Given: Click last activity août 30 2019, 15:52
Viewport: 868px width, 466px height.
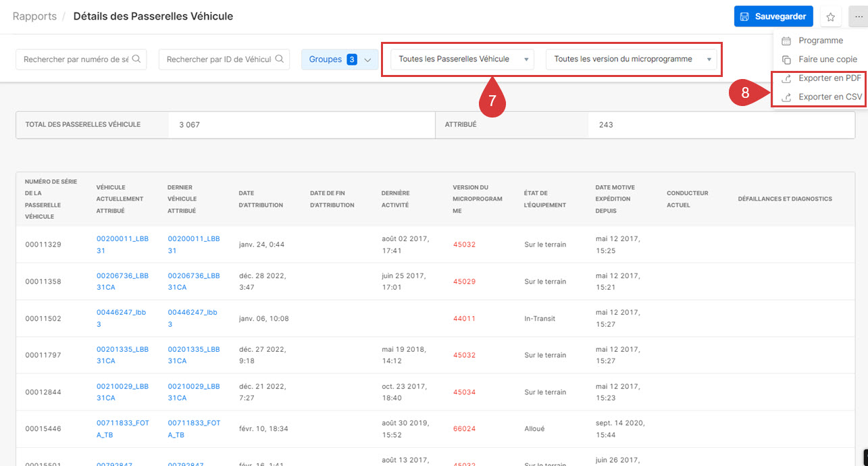Looking at the screenshot, I should [406, 429].
